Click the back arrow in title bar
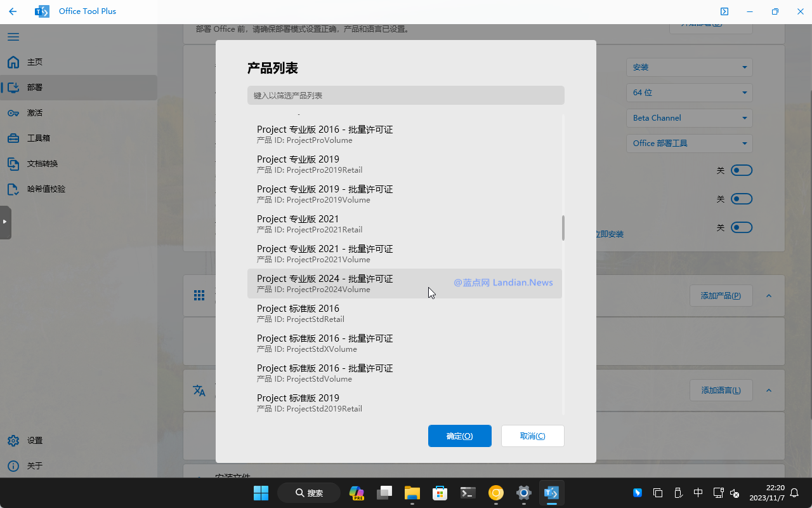 [13, 11]
